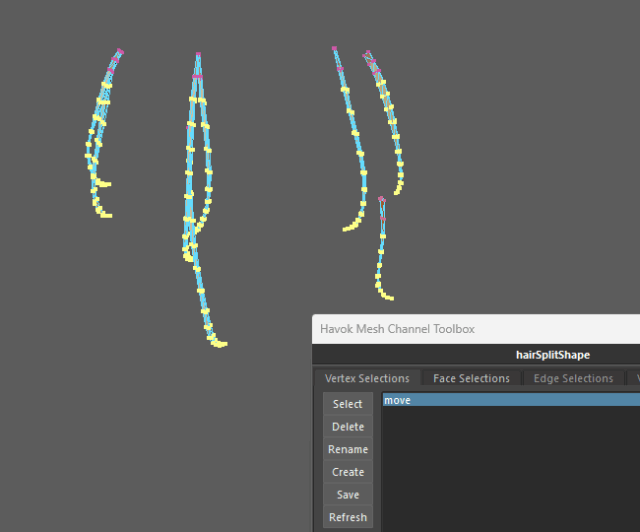Click the lowest hooked tip of the leftmost strand

pos(108,215)
